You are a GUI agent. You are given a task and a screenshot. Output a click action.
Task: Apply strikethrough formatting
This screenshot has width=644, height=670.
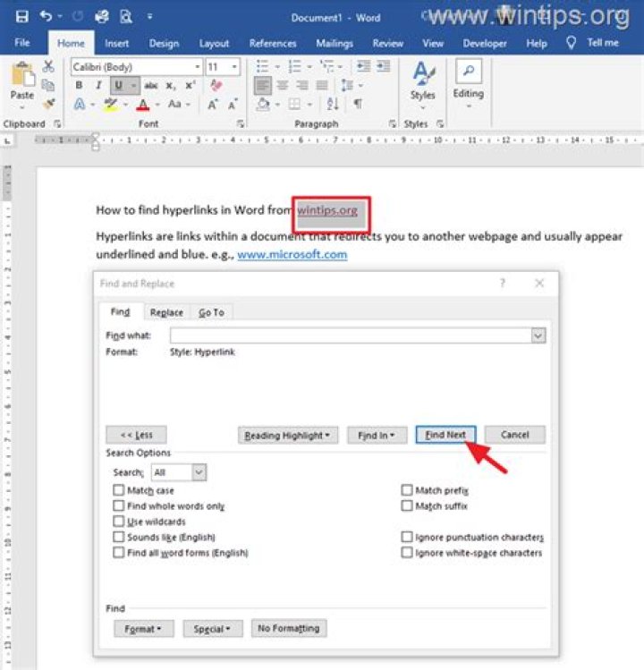(150, 86)
